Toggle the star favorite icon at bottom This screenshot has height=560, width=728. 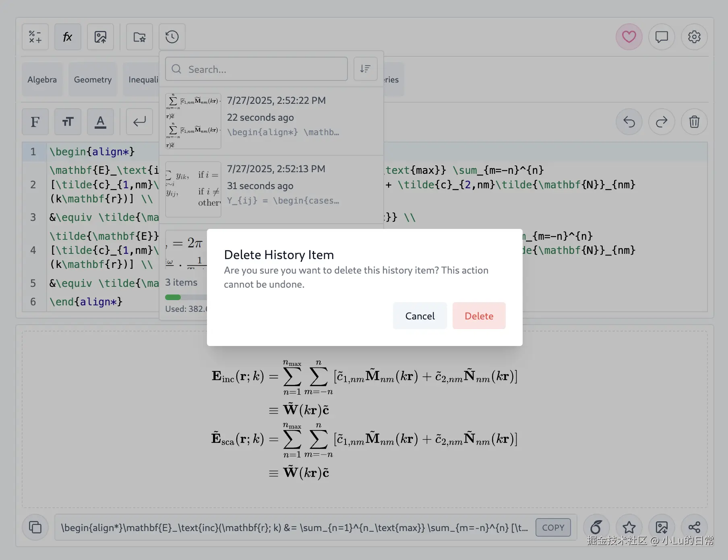[629, 527]
